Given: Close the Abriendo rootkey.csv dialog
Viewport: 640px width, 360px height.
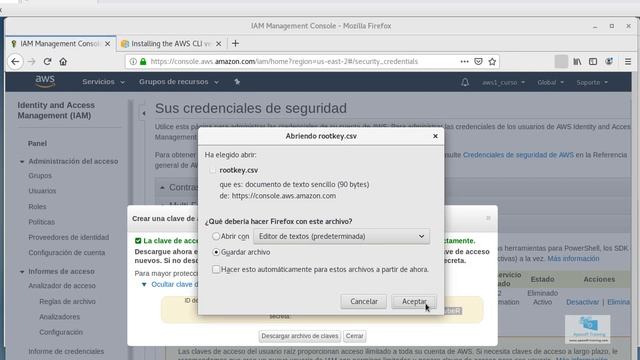Looking at the screenshot, I should [x=435, y=136].
